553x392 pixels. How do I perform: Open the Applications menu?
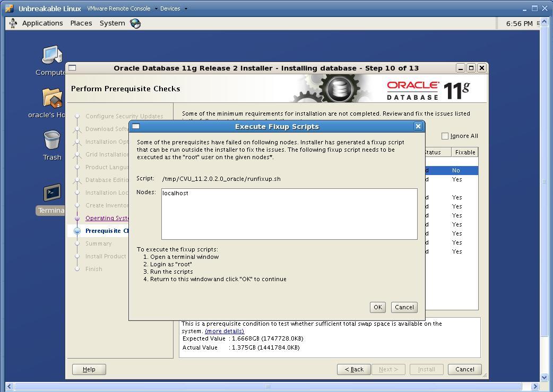[x=42, y=23]
